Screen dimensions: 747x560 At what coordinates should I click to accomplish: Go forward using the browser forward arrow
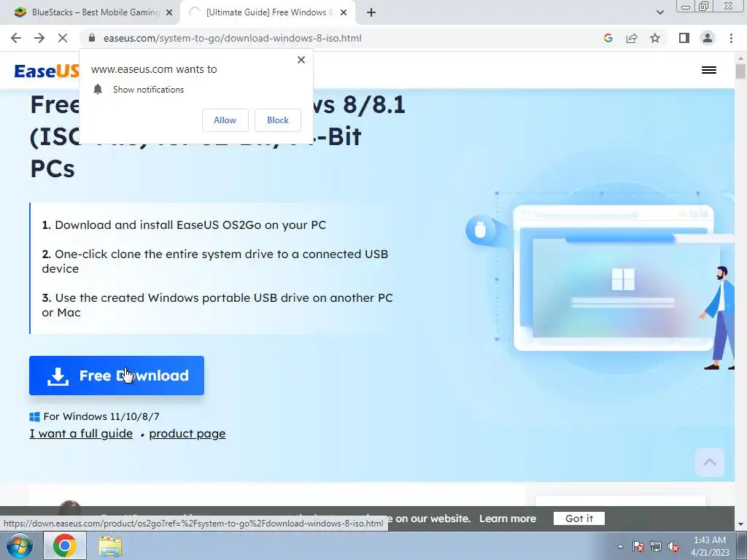(39, 38)
